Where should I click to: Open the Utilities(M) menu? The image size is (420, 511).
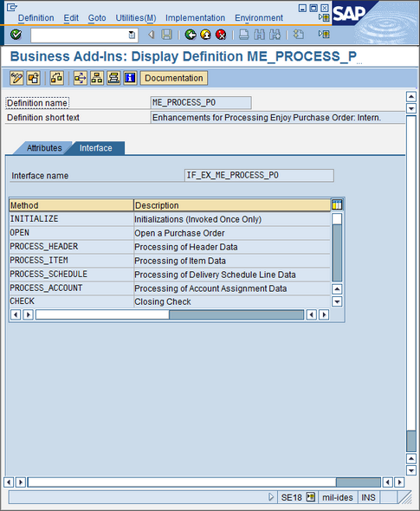pyautogui.click(x=136, y=18)
